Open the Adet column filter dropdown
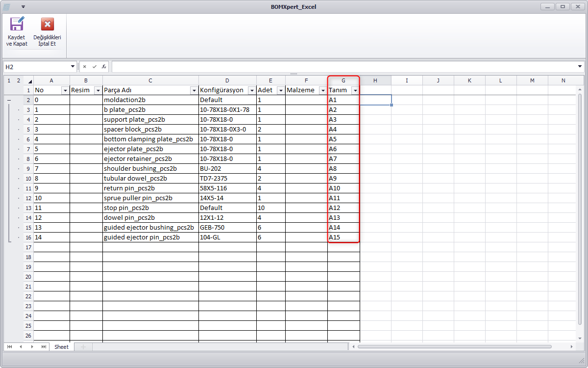This screenshot has width=588, height=368. [x=280, y=90]
